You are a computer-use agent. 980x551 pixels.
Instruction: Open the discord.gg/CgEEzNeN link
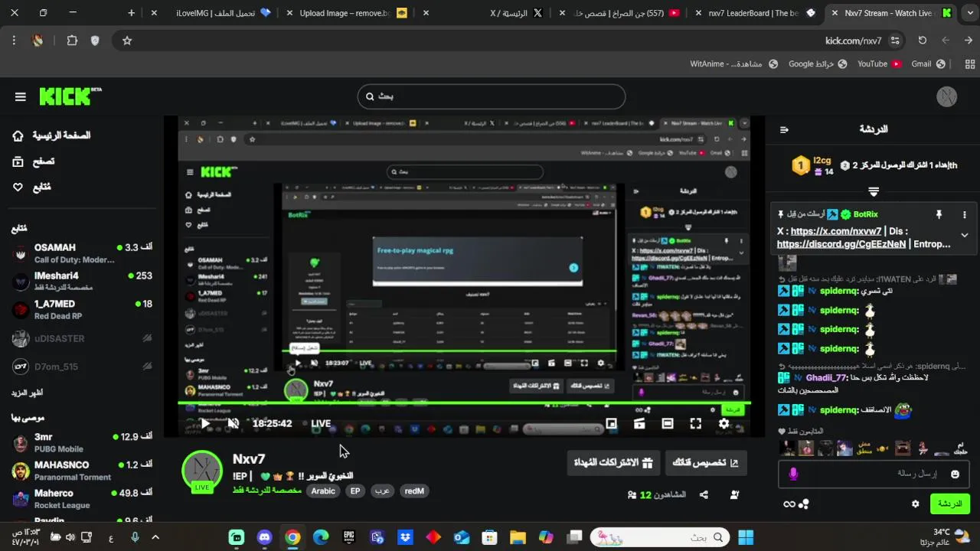coord(841,244)
